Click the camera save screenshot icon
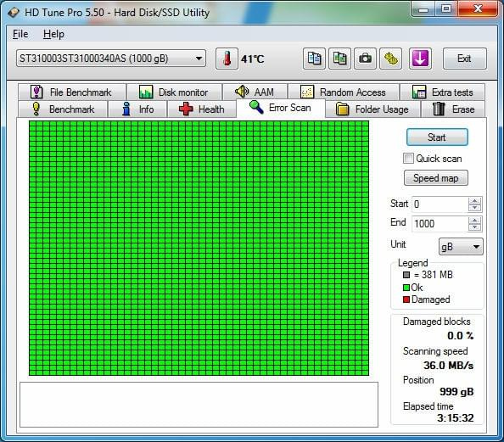The height and width of the screenshot is (442, 504). tap(365, 59)
